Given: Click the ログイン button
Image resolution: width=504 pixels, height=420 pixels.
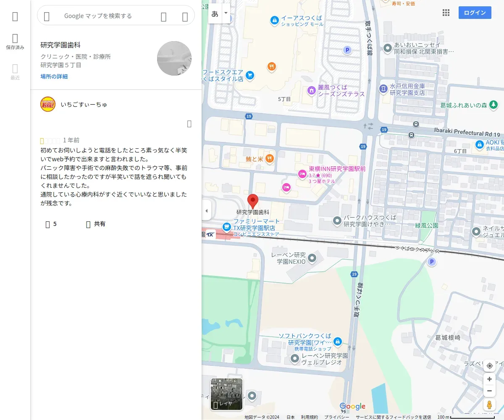Looking at the screenshot, I should click(475, 13).
